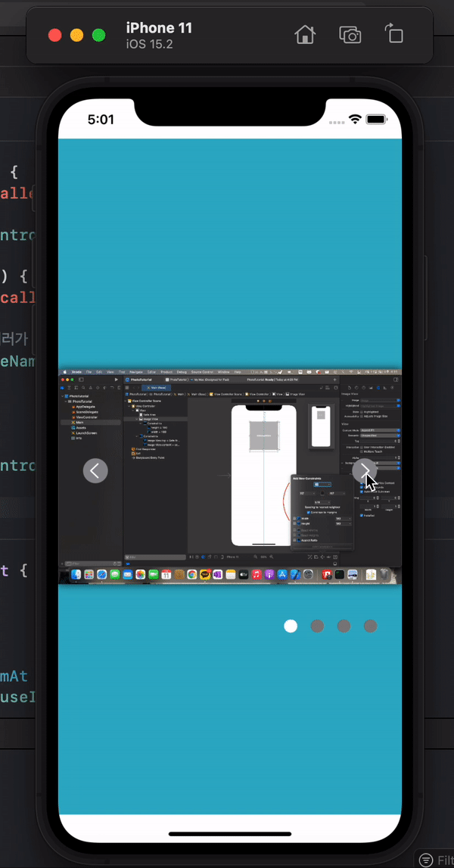Select the fourth page indicator dot
454x868 pixels.
pyautogui.click(x=371, y=626)
